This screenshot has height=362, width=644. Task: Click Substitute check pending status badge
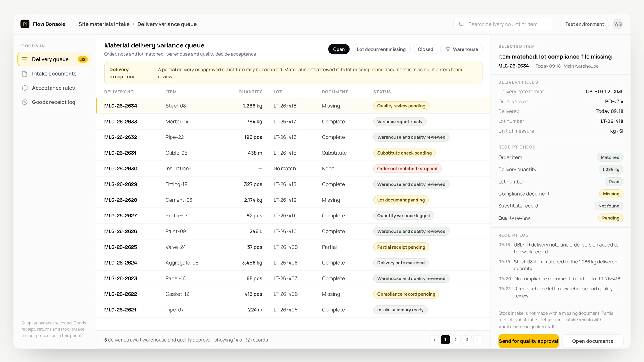(x=404, y=153)
